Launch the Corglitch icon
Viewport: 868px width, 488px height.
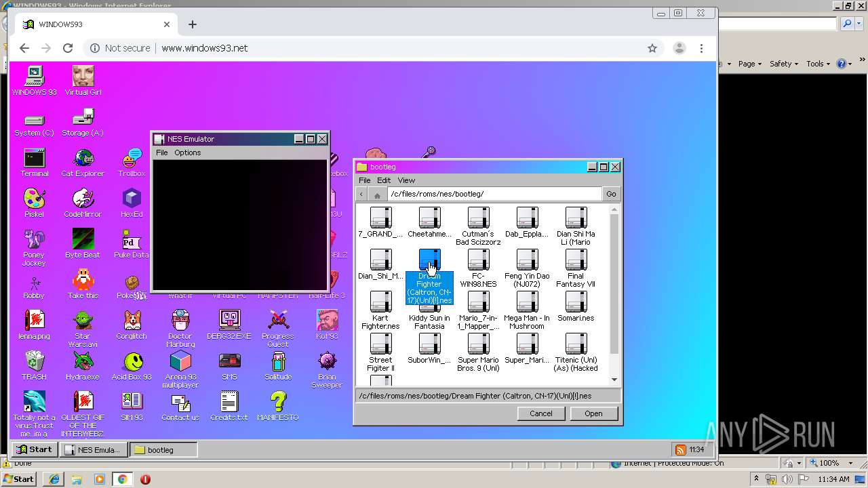[132, 325]
